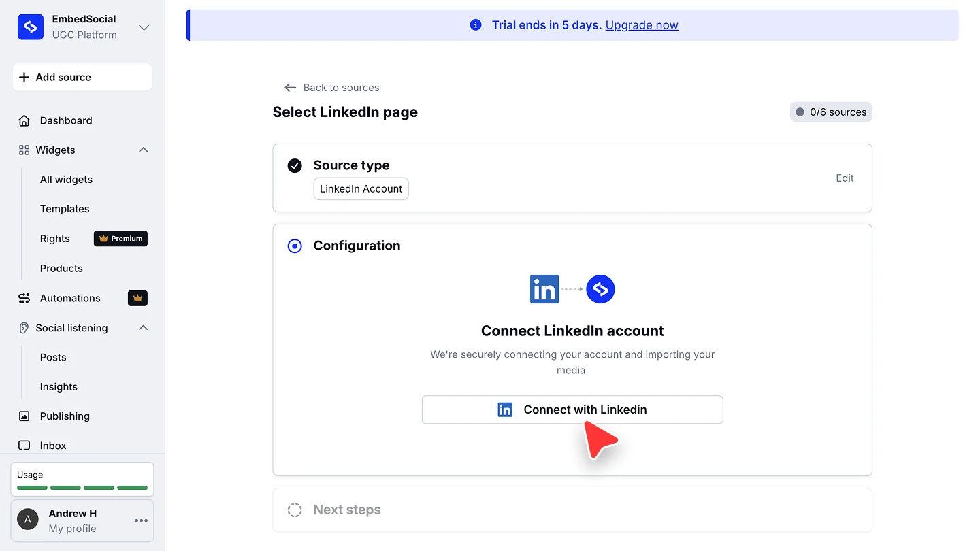Click the Usage progress bar
This screenshot has width=980, height=551.
[x=82, y=488]
